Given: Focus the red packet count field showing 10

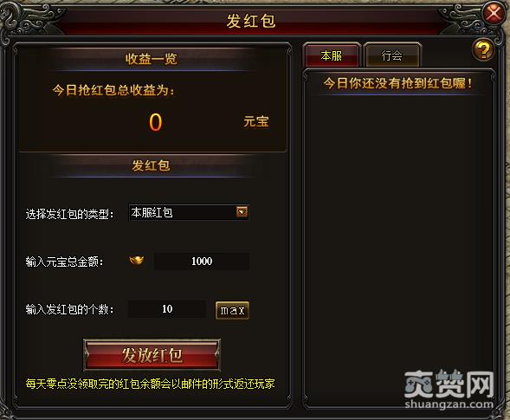Looking at the screenshot, I should tap(167, 309).
